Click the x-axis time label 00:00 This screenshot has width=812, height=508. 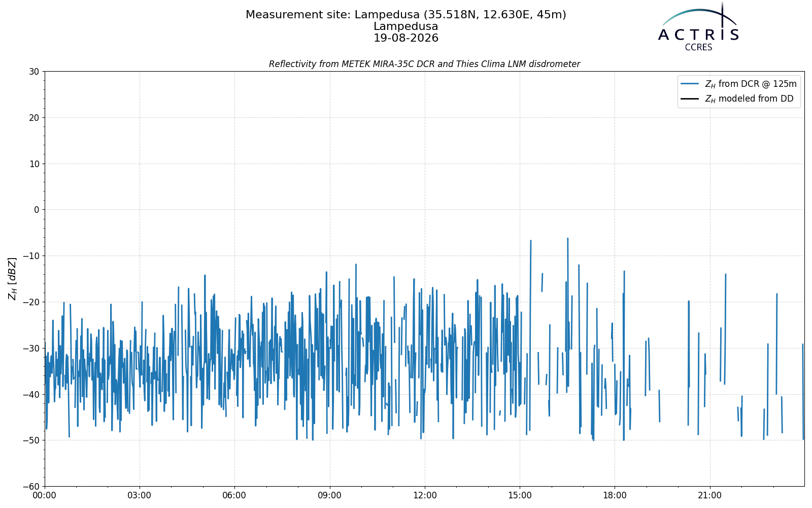click(x=45, y=496)
